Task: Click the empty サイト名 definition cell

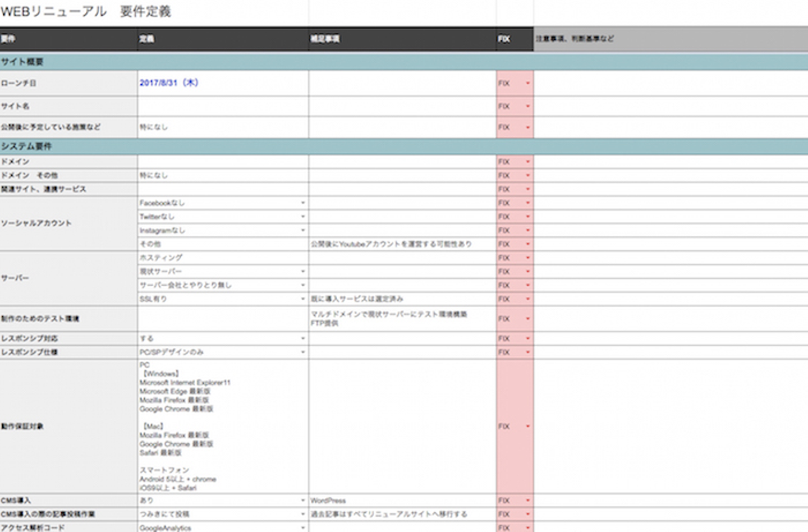Action: [x=223, y=107]
